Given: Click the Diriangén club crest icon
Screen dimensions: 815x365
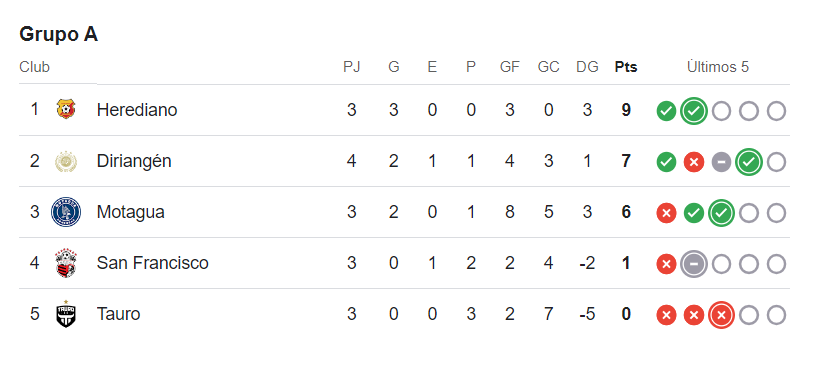Looking at the screenshot, I should (66, 161).
